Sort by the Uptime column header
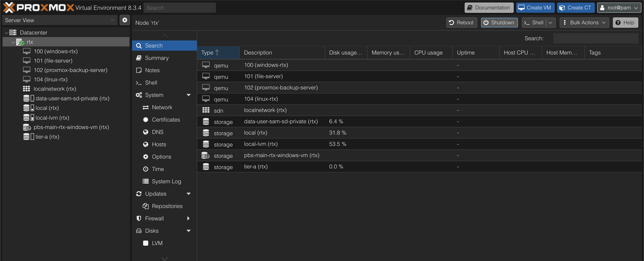The image size is (644, 261). coord(476,53)
